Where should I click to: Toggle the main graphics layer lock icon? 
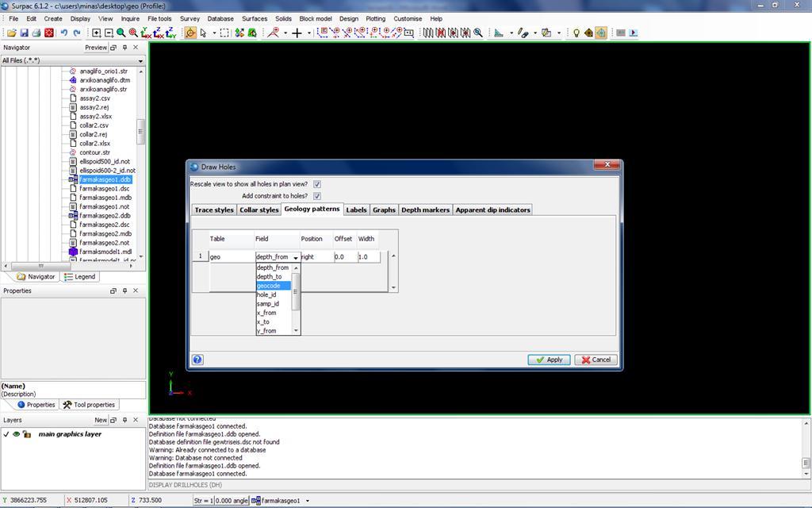click(x=27, y=434)
